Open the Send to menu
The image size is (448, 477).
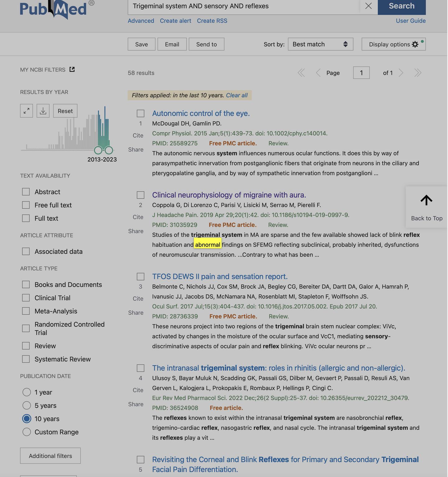[x=206, y=44]
